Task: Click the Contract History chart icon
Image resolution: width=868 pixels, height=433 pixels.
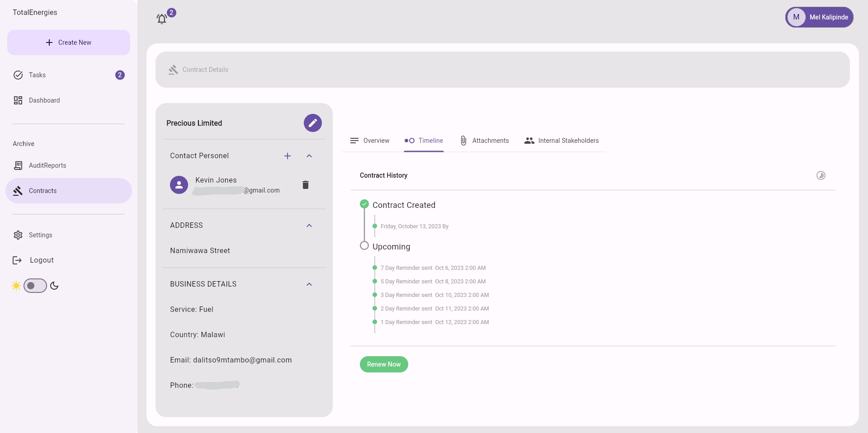Action: pyautogui.click(x=821, y=175)
